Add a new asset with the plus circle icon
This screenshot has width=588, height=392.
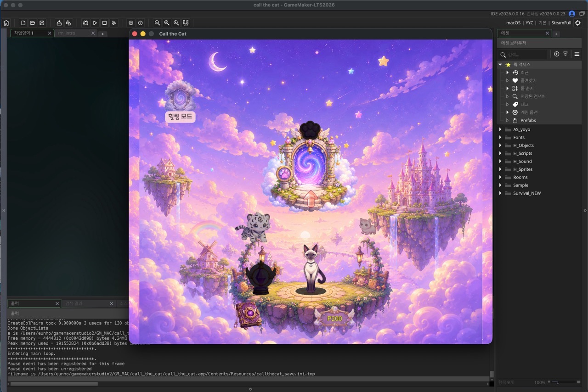pos(557,54)
